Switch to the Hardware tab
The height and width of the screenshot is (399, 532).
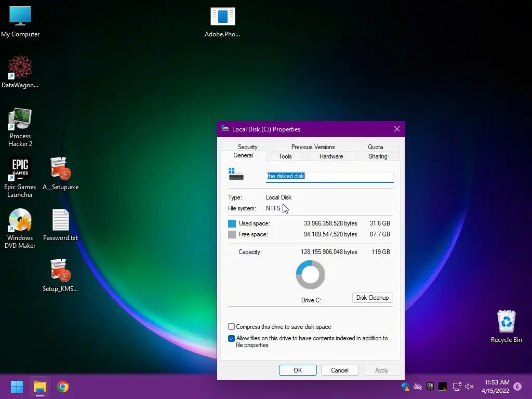[331, 156]
